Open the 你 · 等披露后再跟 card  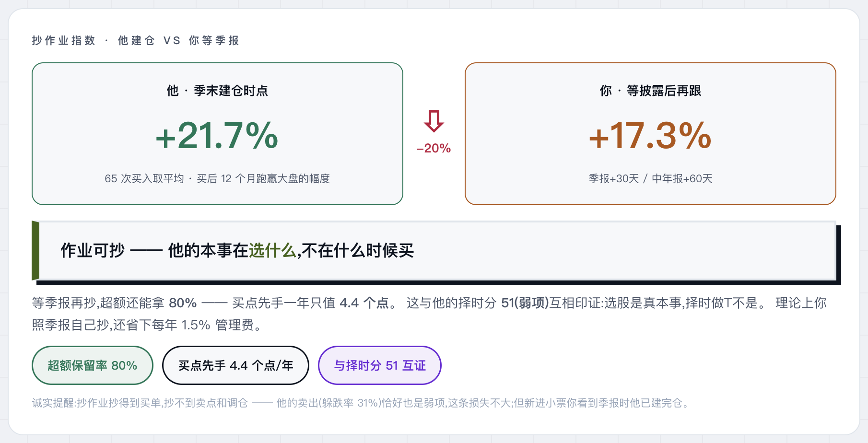click(x=650, y=134)
